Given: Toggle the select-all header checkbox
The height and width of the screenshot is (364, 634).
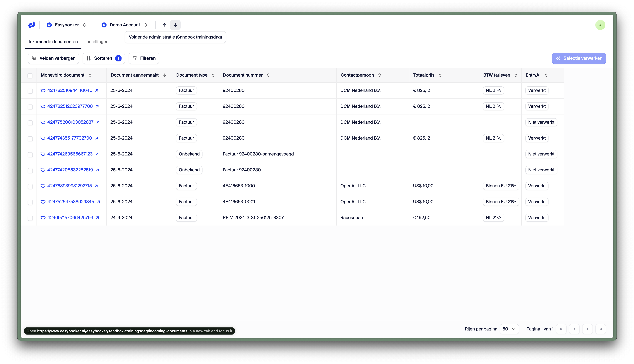Looking at the screenshot, I should tap(30, 75).
